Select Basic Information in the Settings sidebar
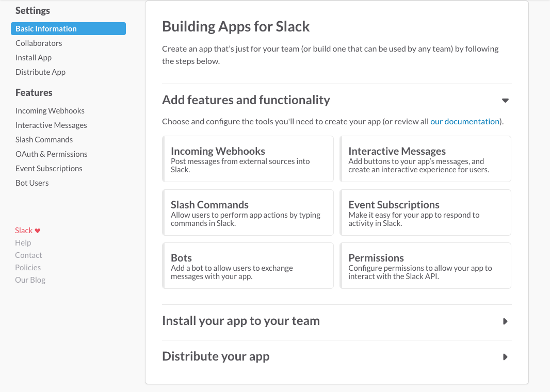 click(x=68, y=29)
